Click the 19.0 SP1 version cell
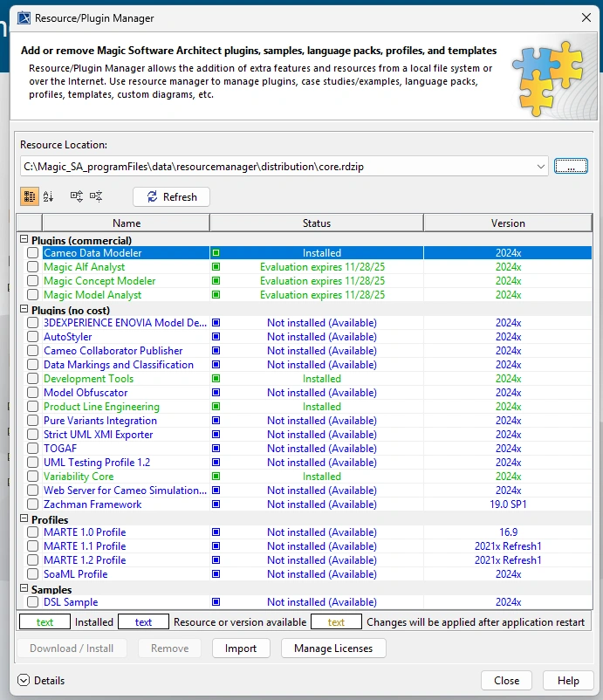This screenshot has height=700, width=603. coord(508,504)
